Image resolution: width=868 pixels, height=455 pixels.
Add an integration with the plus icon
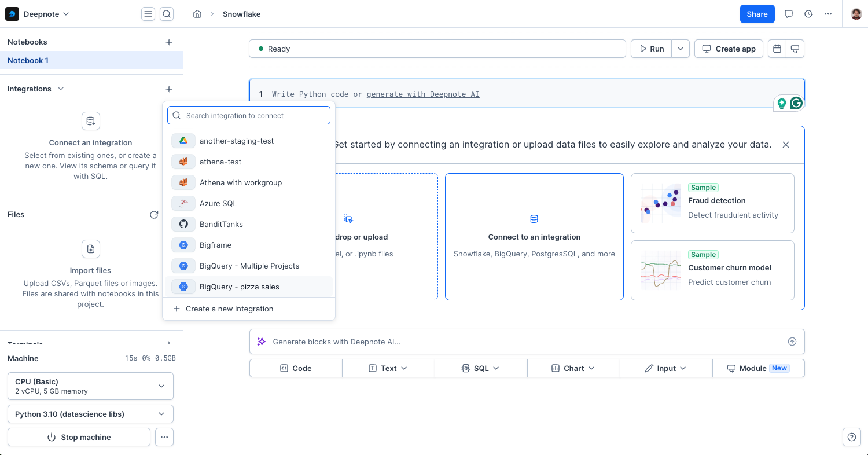coord(169,89)
